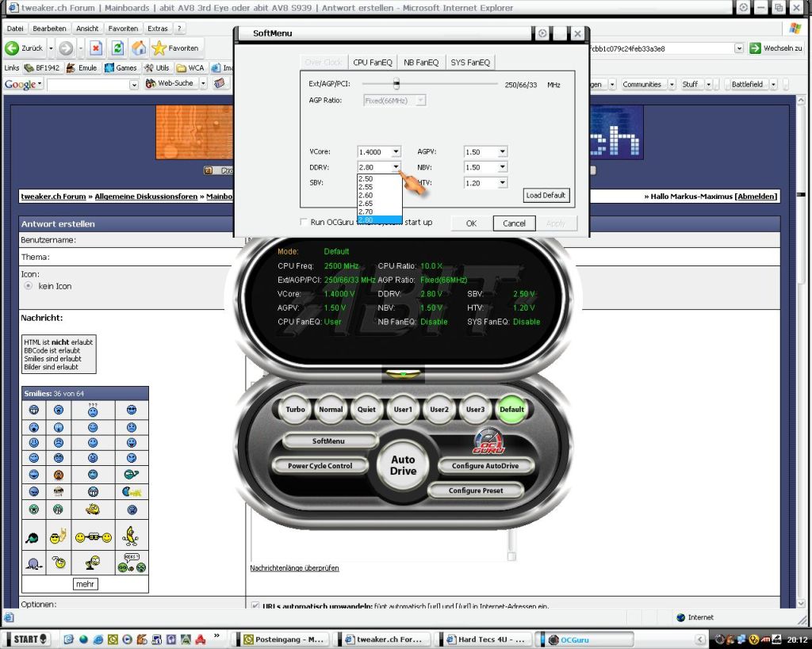Image resolution: width=812 pixels, height=649 pixels.
Task: Click the Refresh page icon
Action: click(117, 48)
